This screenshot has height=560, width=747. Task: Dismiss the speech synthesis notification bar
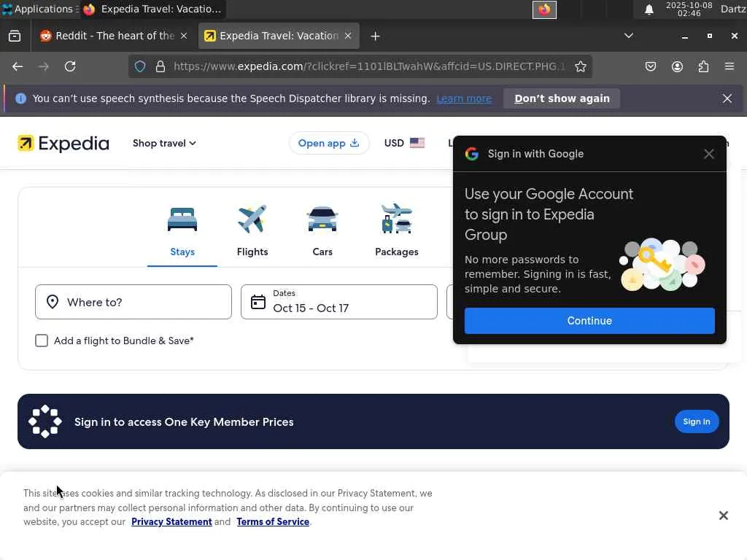pyautogui.click(x=727, y=98)
